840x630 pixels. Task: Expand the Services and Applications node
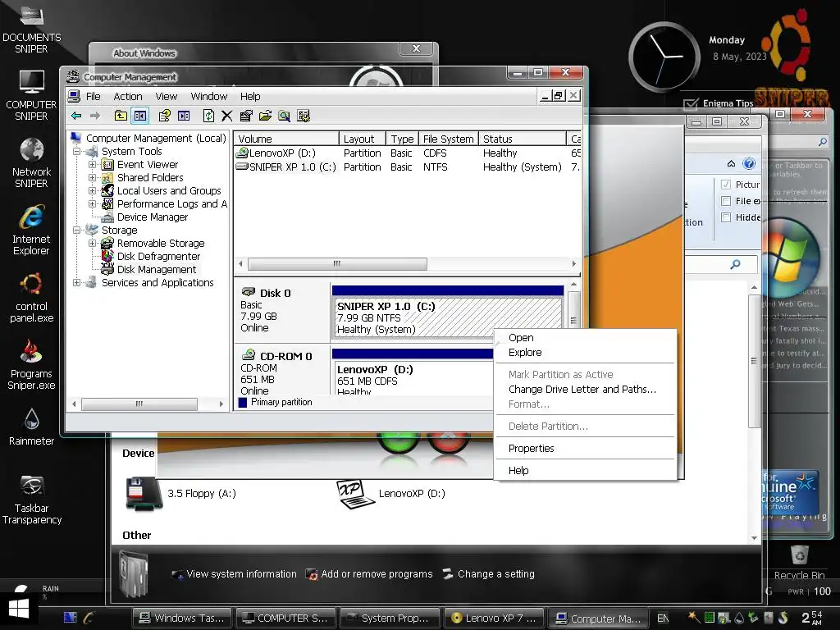click(x=76, y=282)
